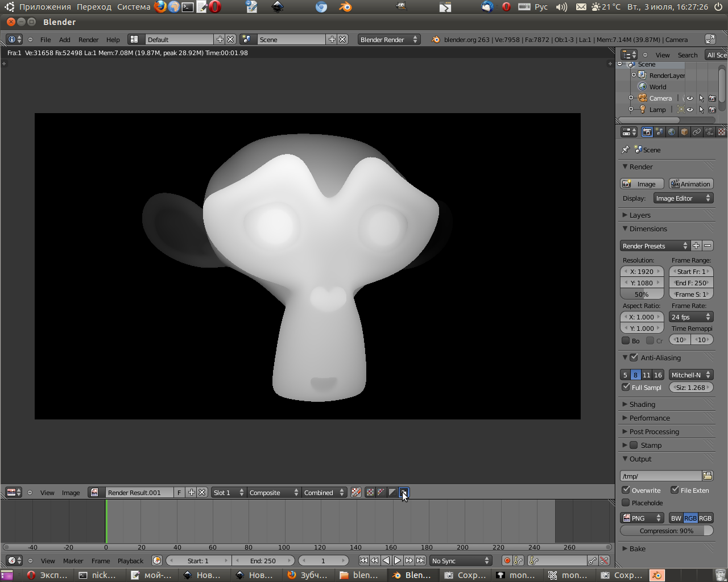
Task: Toggle fullscreen with the top-right maximize icon
Action: coord(710,39)
